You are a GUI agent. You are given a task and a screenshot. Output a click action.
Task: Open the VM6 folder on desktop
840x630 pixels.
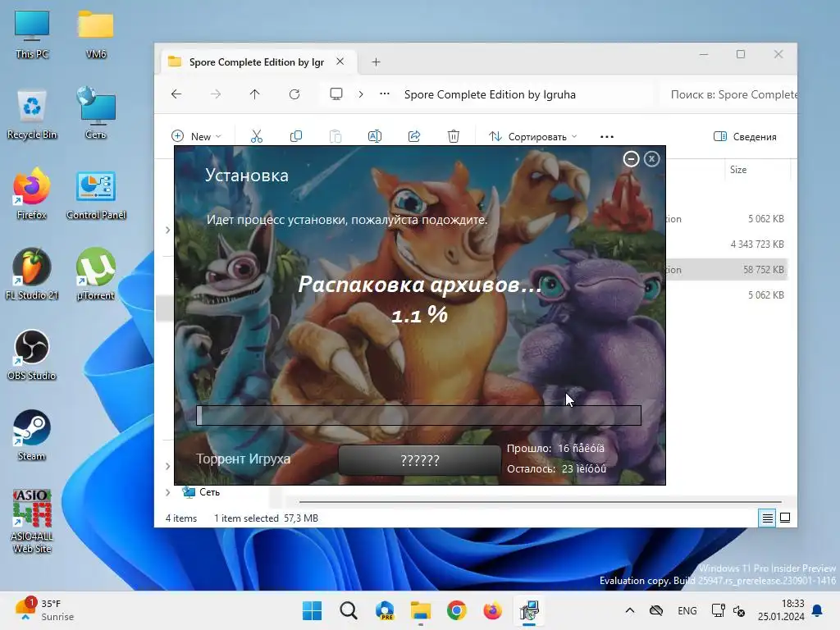pyautogui.click(x=95, y=34)
